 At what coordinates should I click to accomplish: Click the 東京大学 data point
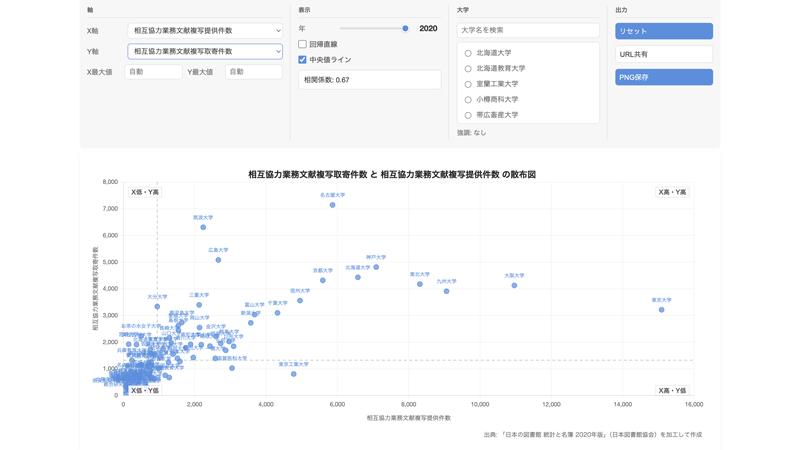661,310
